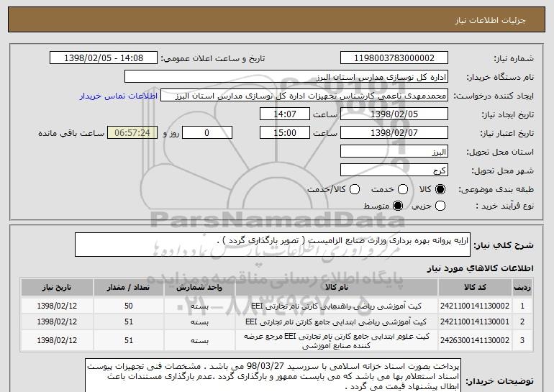
Task: Click need date 1398/02/12 in row 1
Action: 57,306
